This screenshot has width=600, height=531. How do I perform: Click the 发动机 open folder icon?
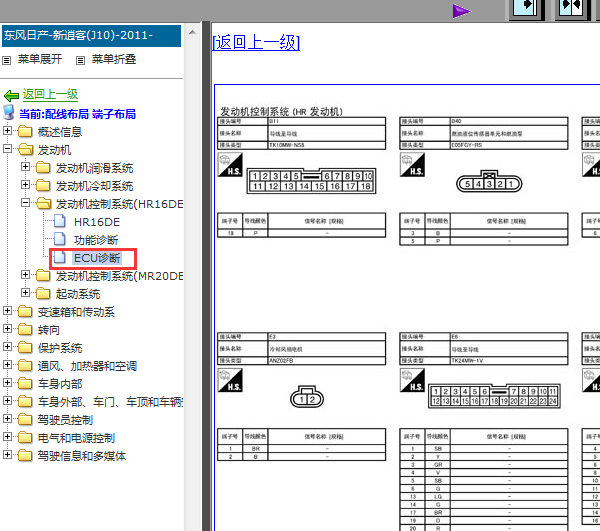25,149
